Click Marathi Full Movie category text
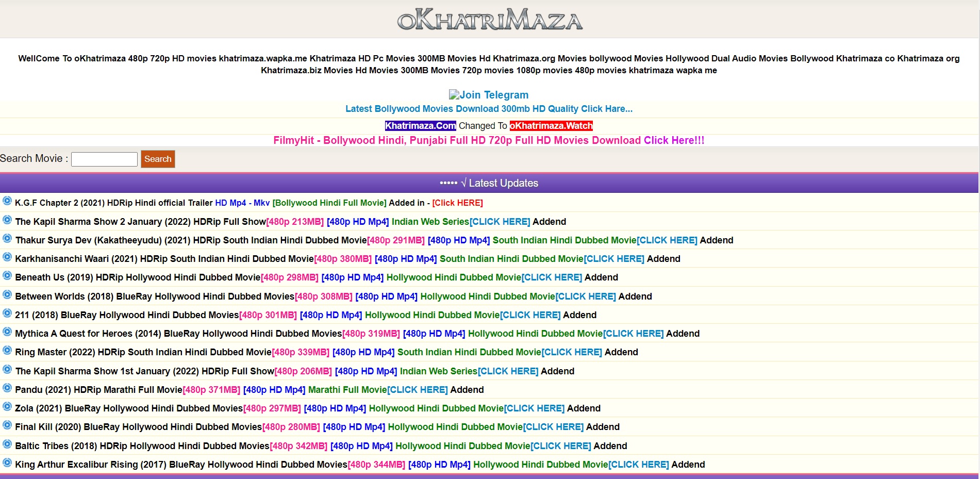This screenshot has height=479, width=980. click(x=347, y=390)
